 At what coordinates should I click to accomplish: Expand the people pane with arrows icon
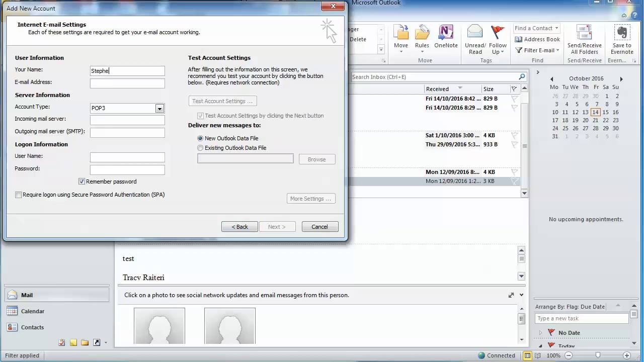pyautogui.click(x=511, y=295)
